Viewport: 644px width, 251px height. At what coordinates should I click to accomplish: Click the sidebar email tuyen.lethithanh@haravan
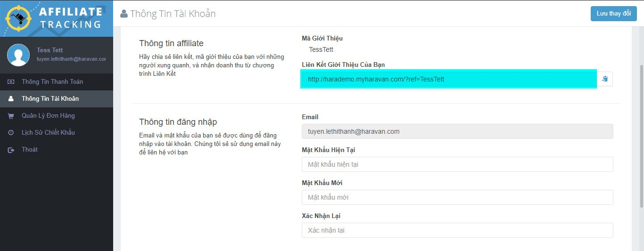click(71, 59)
